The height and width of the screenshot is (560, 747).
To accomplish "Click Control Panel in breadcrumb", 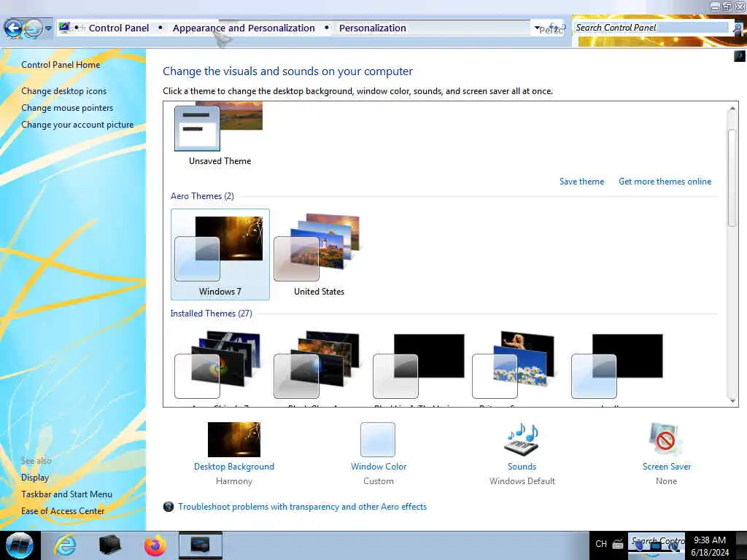I will point(119,28).
